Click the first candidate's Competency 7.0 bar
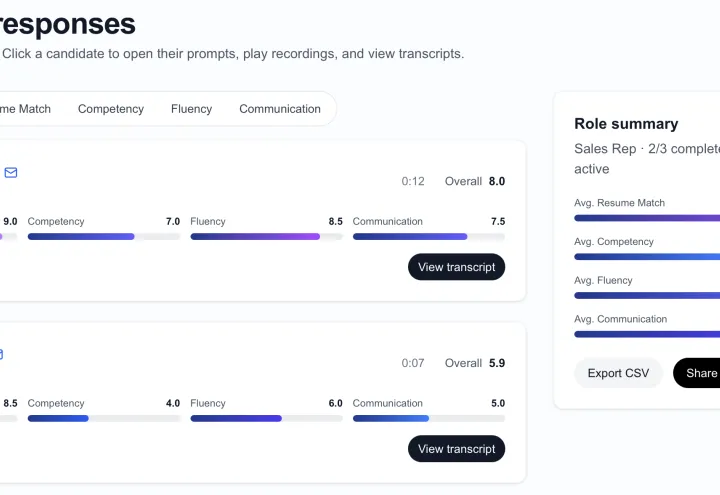The height and width of the screenshot is (495, 720). coord(104,236)
